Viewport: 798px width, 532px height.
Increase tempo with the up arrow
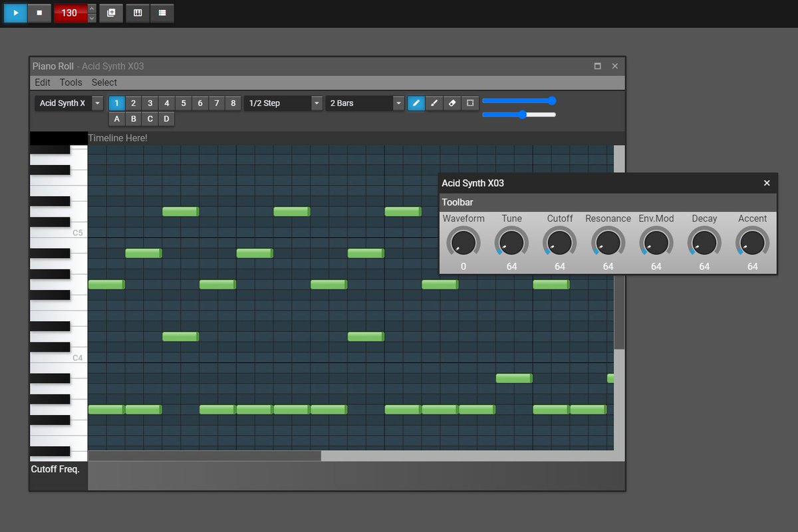[x=92, y=8]
